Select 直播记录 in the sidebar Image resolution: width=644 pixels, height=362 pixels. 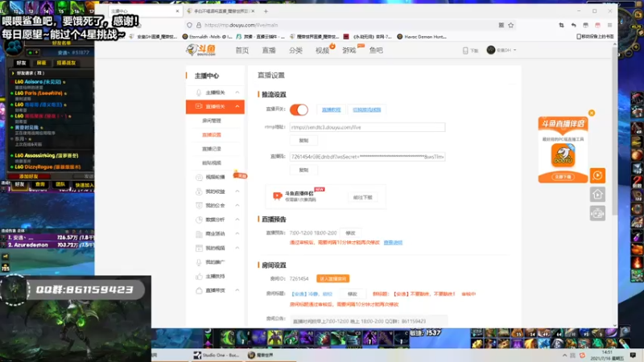(212, 149)
